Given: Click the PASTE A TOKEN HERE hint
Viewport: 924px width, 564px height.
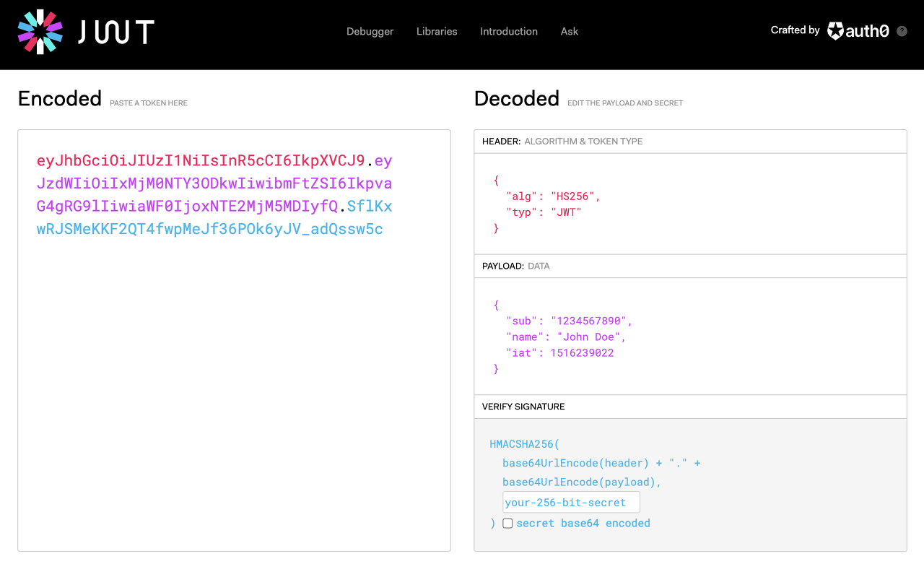Looking at the screenshot, I should click(149, 103).
